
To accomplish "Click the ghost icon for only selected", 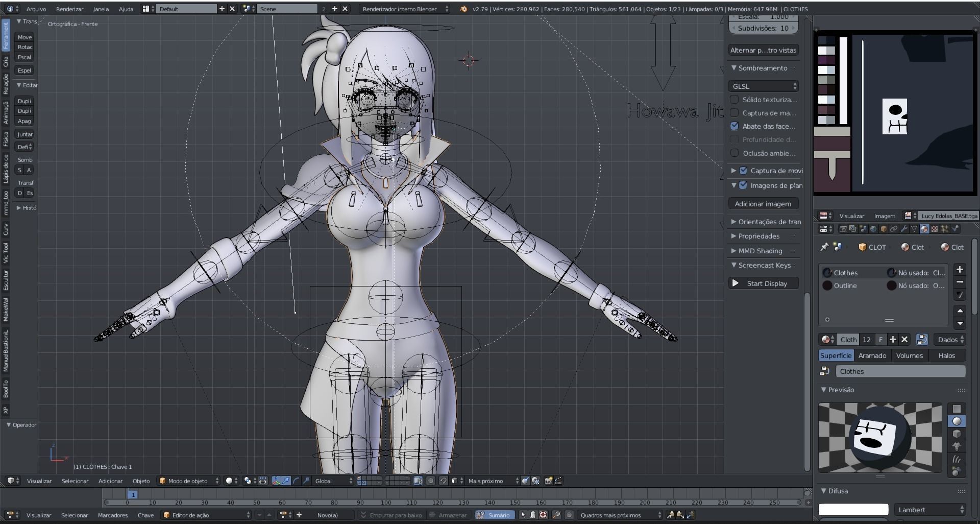I will (x=533, y=515).
